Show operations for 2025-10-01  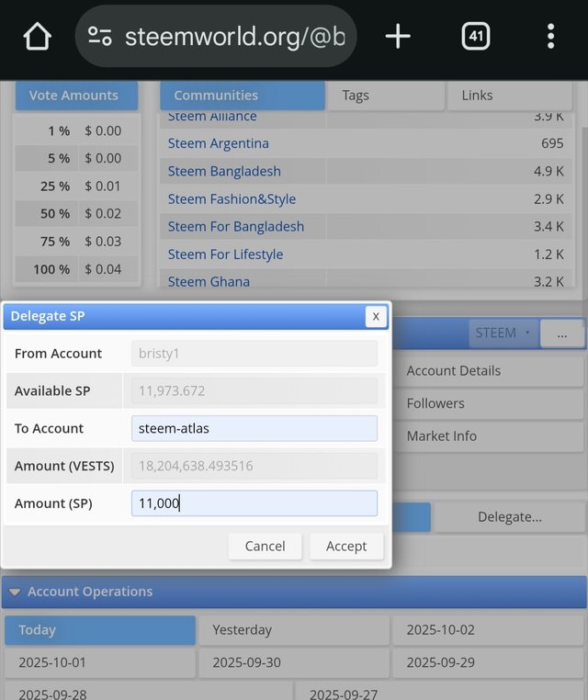pos(100,662)
